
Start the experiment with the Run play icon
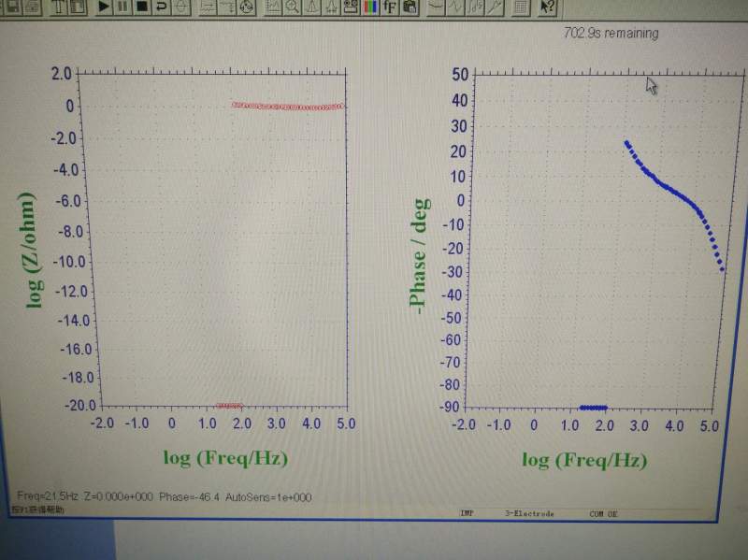[104, 7]
